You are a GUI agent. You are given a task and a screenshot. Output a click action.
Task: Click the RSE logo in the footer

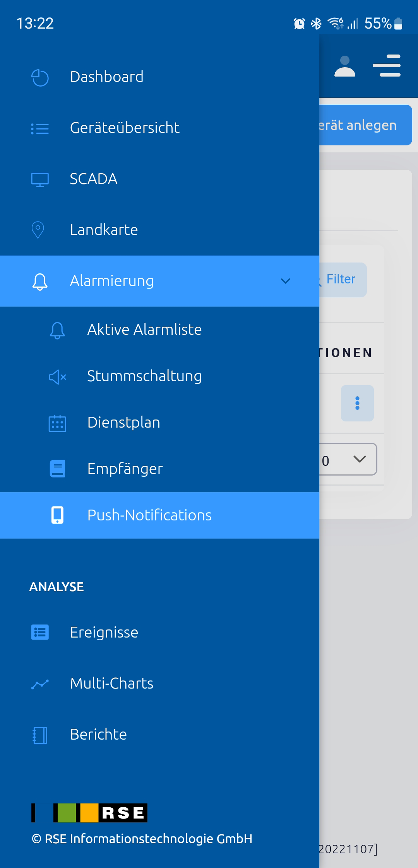click(x=89, y=813)
